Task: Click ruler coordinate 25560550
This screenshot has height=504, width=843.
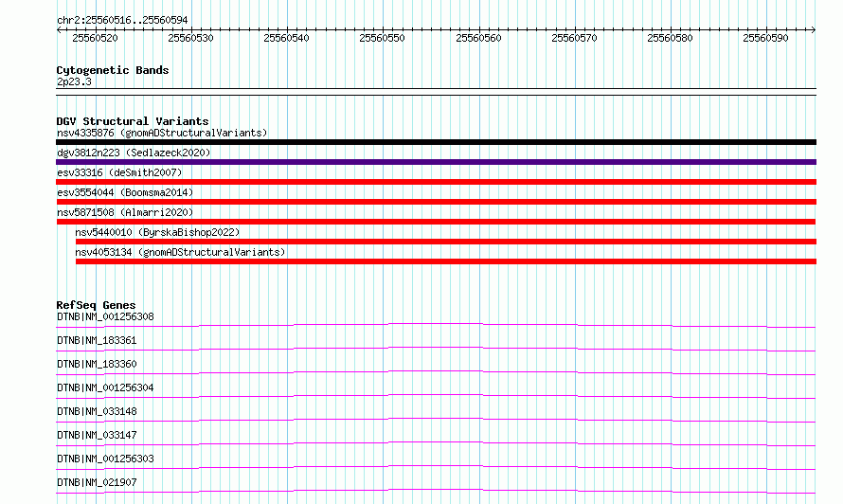Action: [383, 38]
